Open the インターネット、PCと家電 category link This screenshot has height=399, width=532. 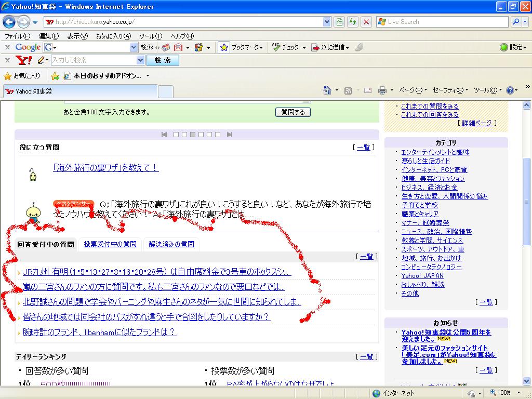click(x=434, y=170)
